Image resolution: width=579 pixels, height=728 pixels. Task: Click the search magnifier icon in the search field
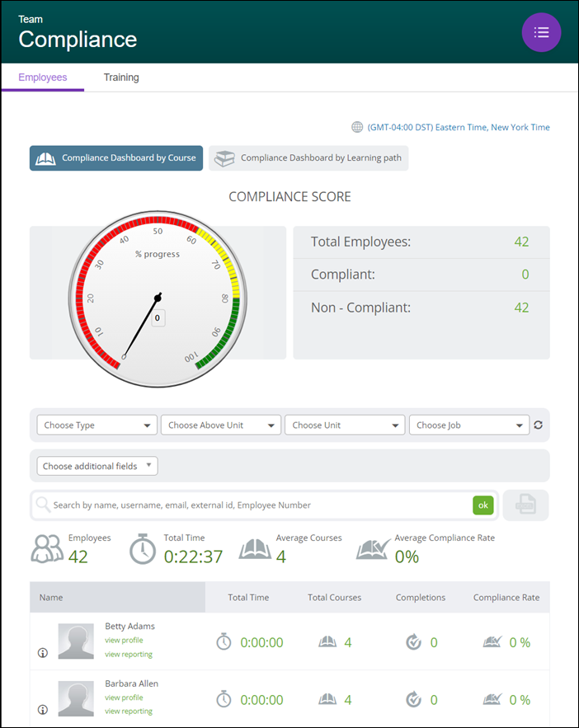[x=42, y=505]
